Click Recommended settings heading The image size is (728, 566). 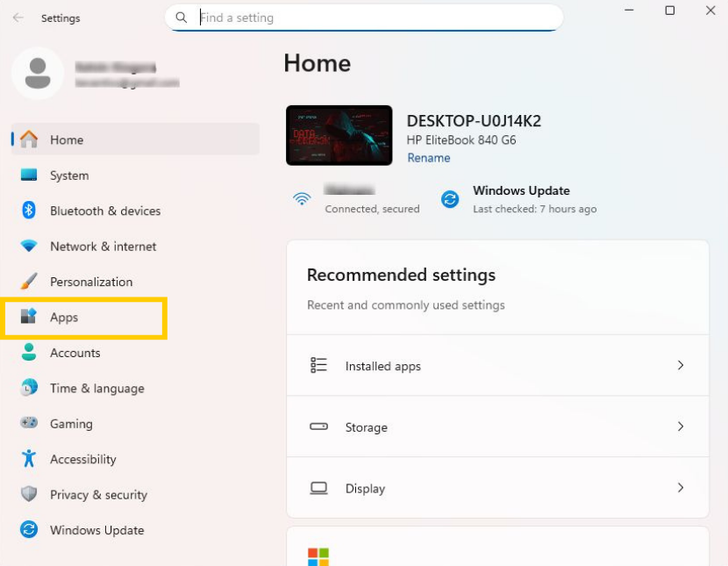(401, 275)
